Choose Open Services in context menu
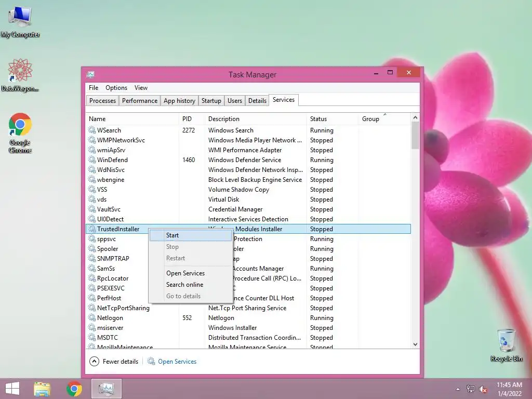Image resolution: width=532 pixels, height=399 pixels. (191, 273)
